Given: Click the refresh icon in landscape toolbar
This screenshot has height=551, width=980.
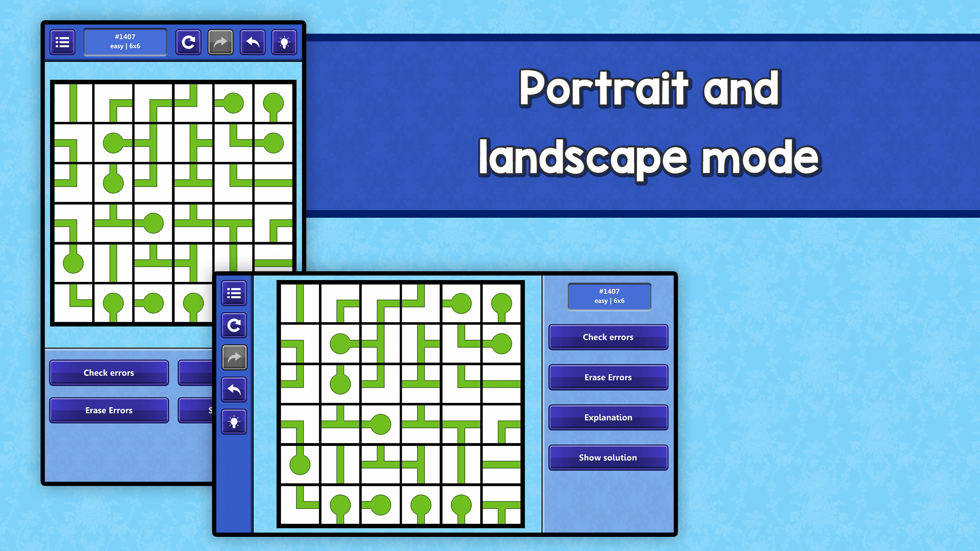Looking at the screenshot, I should coord(234,326).
